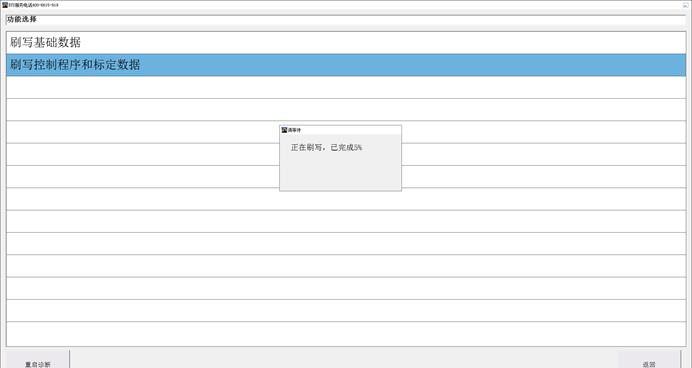Click the main window's title bar app icon
692x368 pixels.
tap(5, 5)
